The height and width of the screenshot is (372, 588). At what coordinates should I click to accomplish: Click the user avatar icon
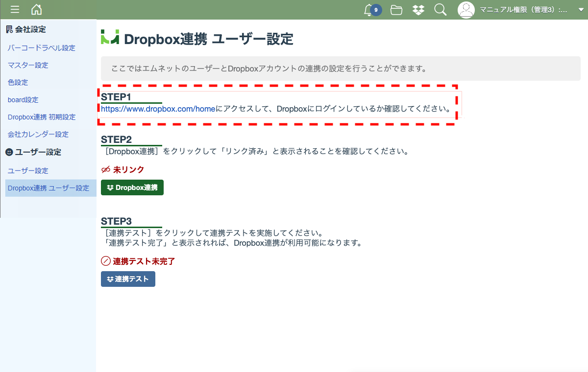[x=466, y=10]
